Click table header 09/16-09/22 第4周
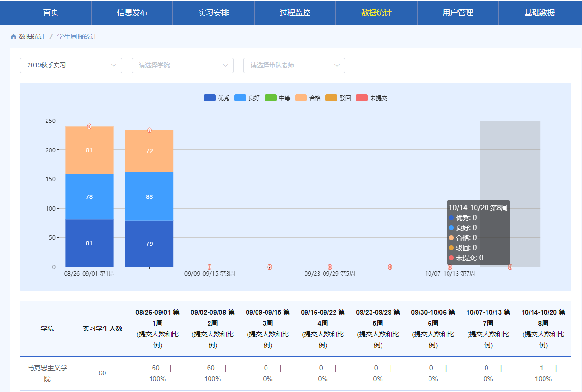582x392 pixels. 323,317
